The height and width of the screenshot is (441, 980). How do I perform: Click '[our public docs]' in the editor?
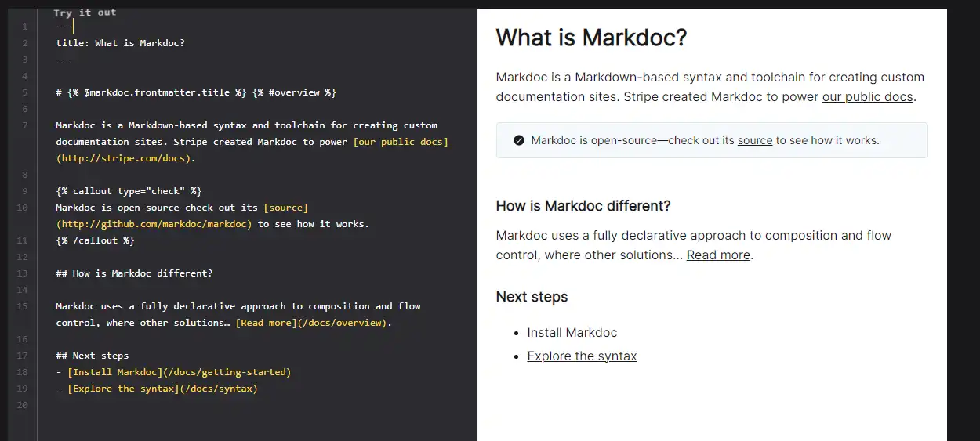(401, 142)
